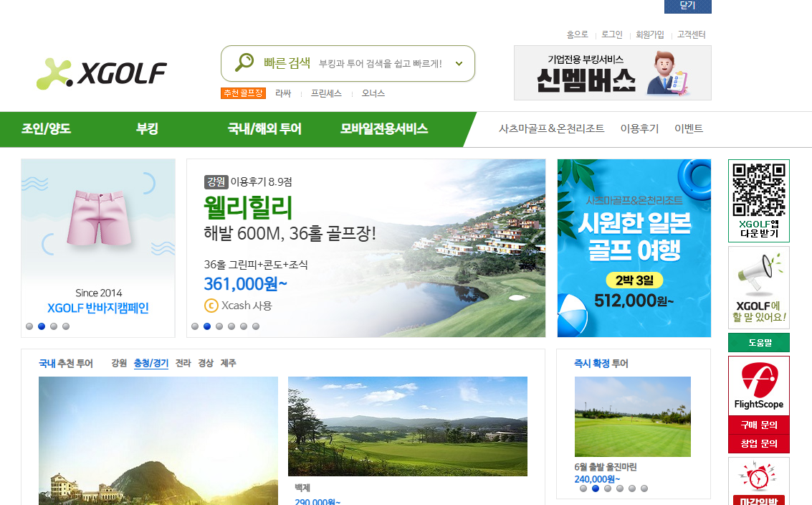Click the 6월 출발 울진마린 title
The image size is (812, 505).
click(606, 467)
